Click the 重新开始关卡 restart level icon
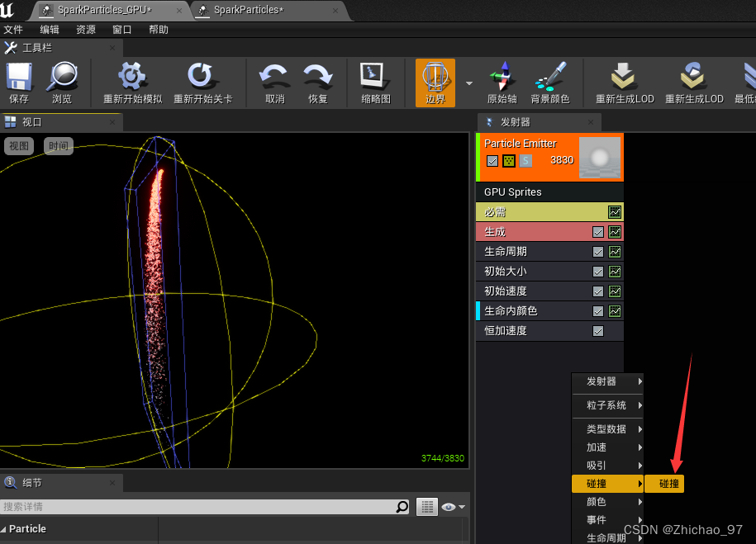 202,76
